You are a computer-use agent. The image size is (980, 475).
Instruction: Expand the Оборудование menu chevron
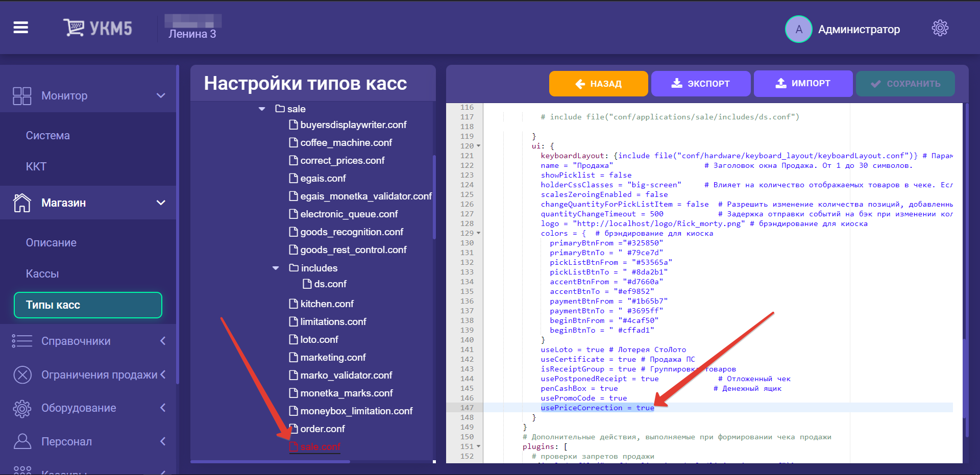coord(163,408)
